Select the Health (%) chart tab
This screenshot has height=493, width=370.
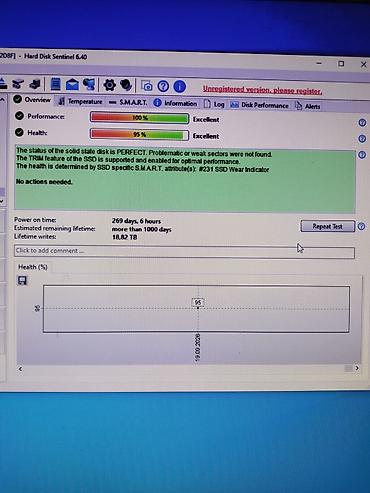pos(33,267)
